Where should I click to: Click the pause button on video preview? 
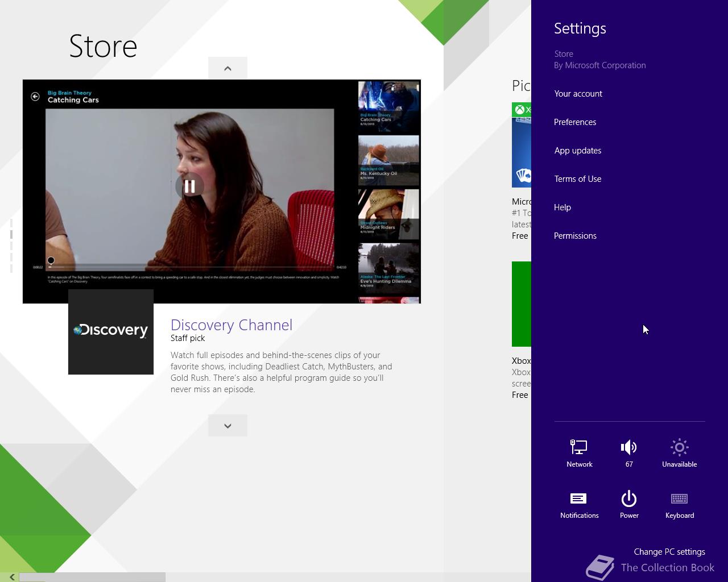[190, 186]
